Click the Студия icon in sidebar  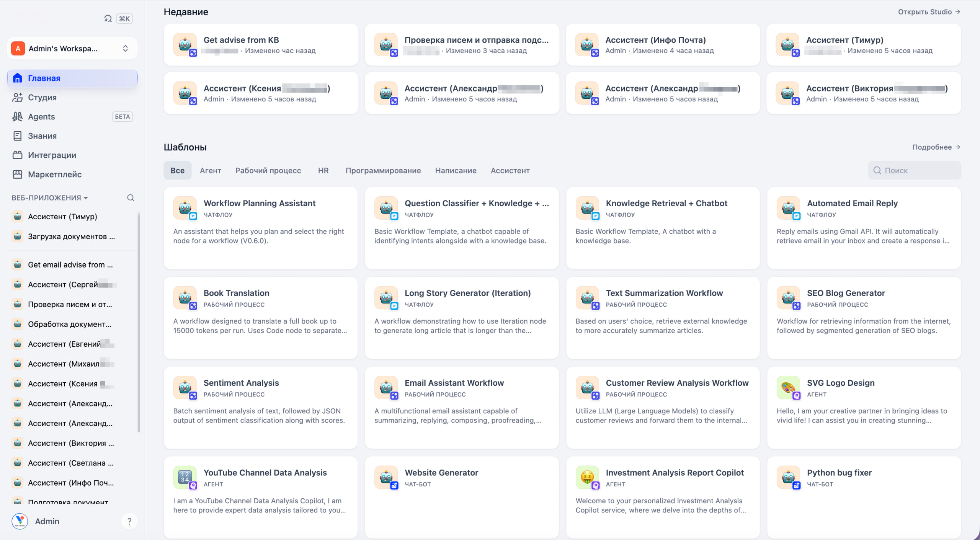[18, 97]
